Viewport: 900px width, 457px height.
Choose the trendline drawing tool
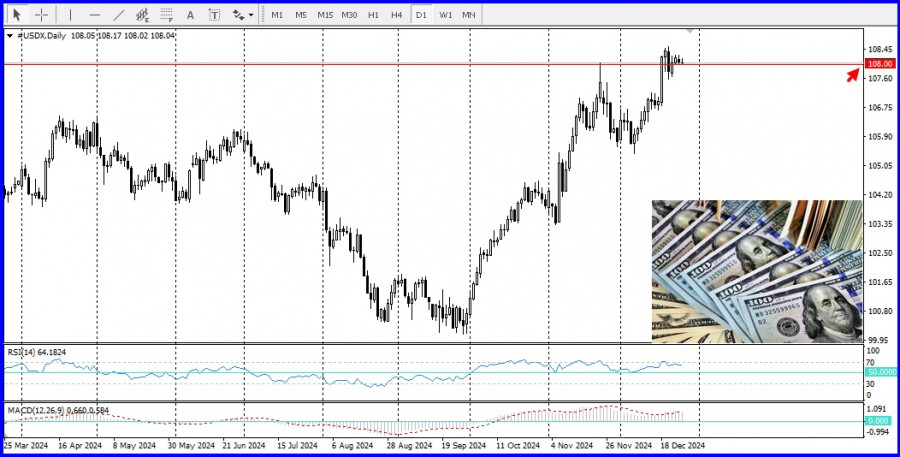[x=119, y=15]
